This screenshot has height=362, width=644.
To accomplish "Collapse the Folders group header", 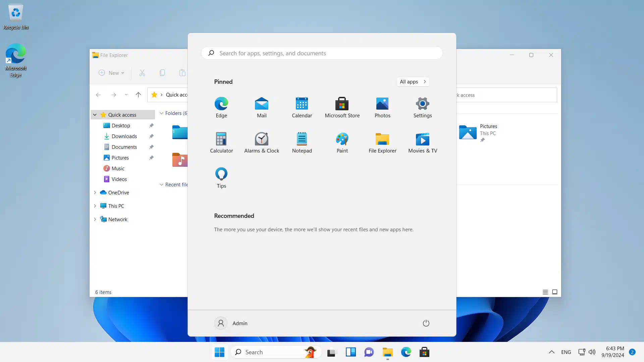I will pyautogui.click(x=161, y=113).
